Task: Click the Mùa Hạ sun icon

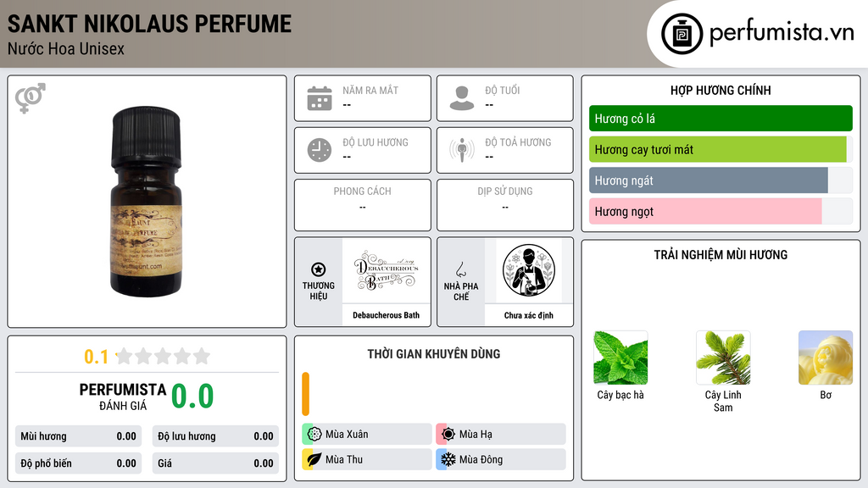Action: (448, 435)
